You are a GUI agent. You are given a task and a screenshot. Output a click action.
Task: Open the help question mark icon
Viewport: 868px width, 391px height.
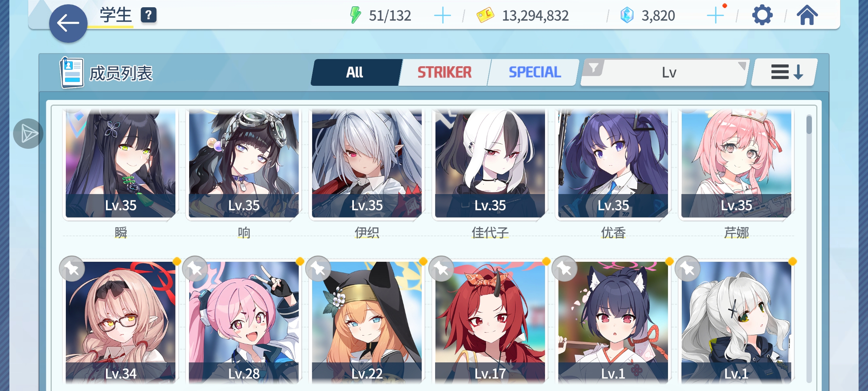(x=149, y=15)
